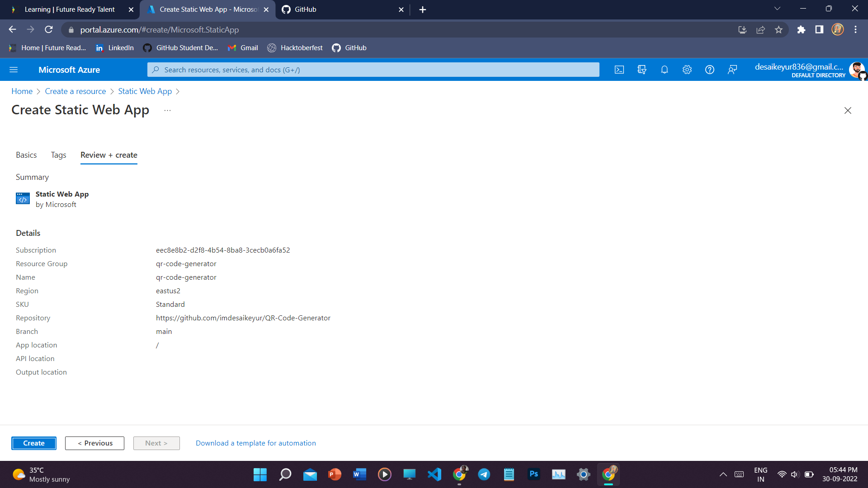Click the Create button

[x=34, y=443]
